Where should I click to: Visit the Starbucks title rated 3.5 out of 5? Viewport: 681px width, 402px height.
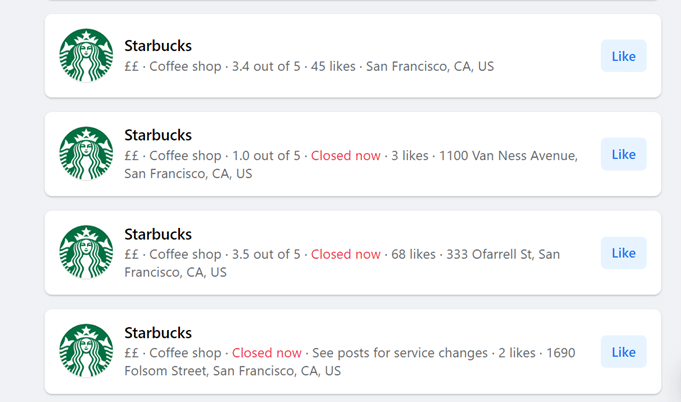[x=158, y=234]
